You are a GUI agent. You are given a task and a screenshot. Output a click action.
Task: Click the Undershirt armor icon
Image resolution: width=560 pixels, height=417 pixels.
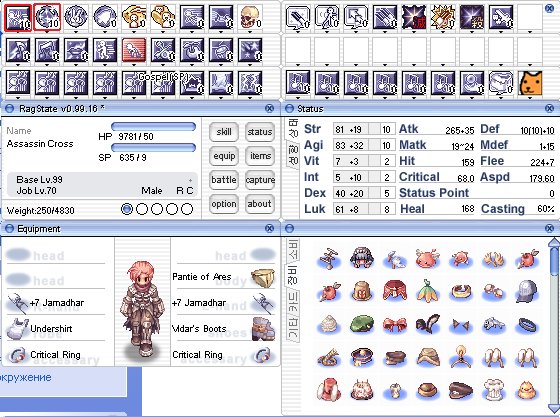click(x=16, y=328)
